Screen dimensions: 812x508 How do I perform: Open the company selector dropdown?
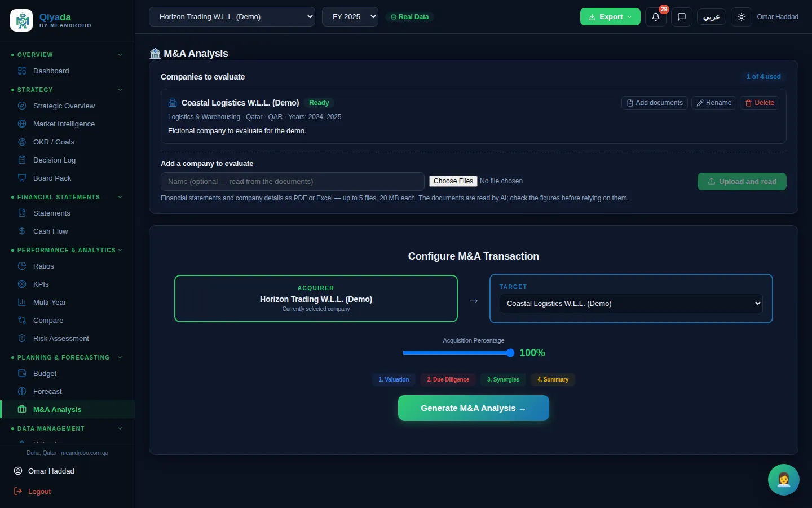232,17
